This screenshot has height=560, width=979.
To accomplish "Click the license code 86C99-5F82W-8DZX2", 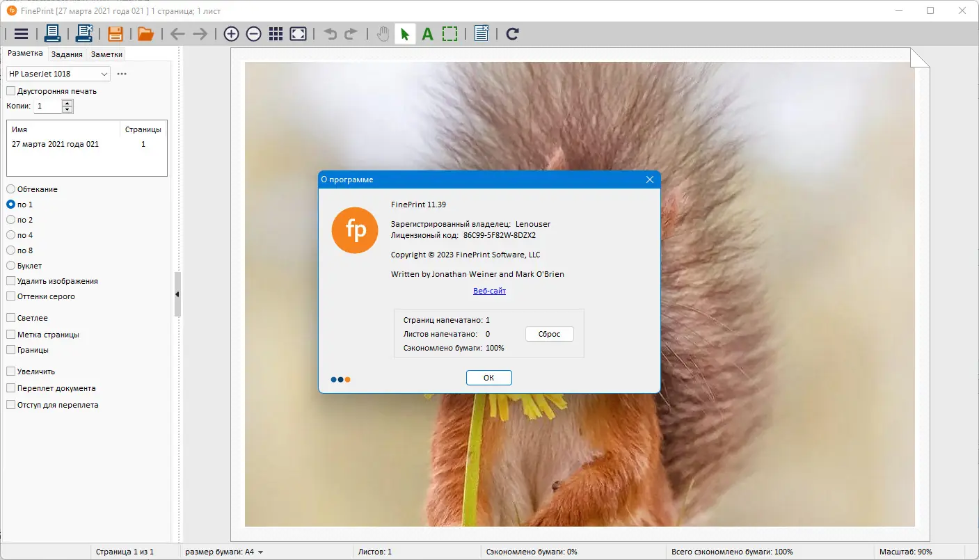I will [x=500, y=235].
